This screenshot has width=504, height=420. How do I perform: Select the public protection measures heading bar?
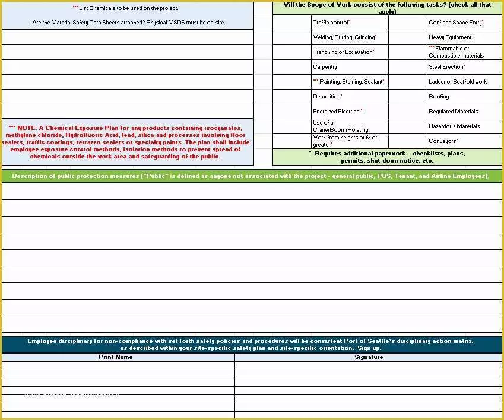pyautogui.click(x=252, y=176)
